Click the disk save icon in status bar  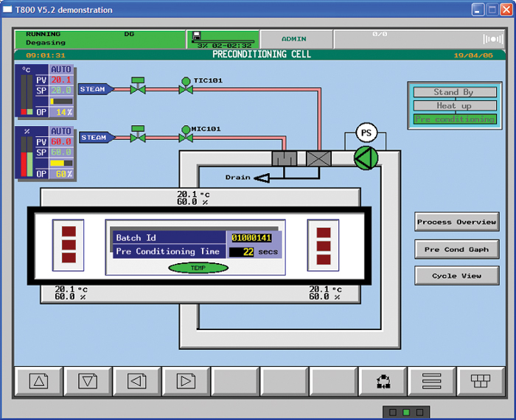point(197,35)
